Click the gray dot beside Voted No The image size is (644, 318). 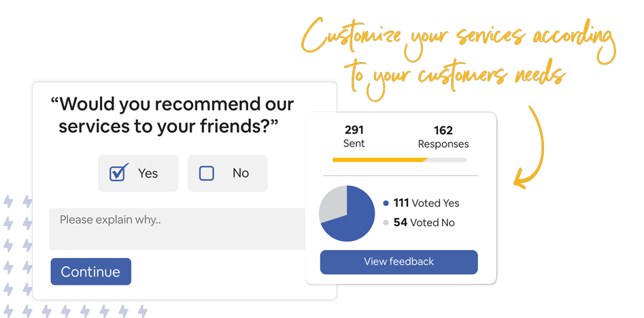[386, 223]
